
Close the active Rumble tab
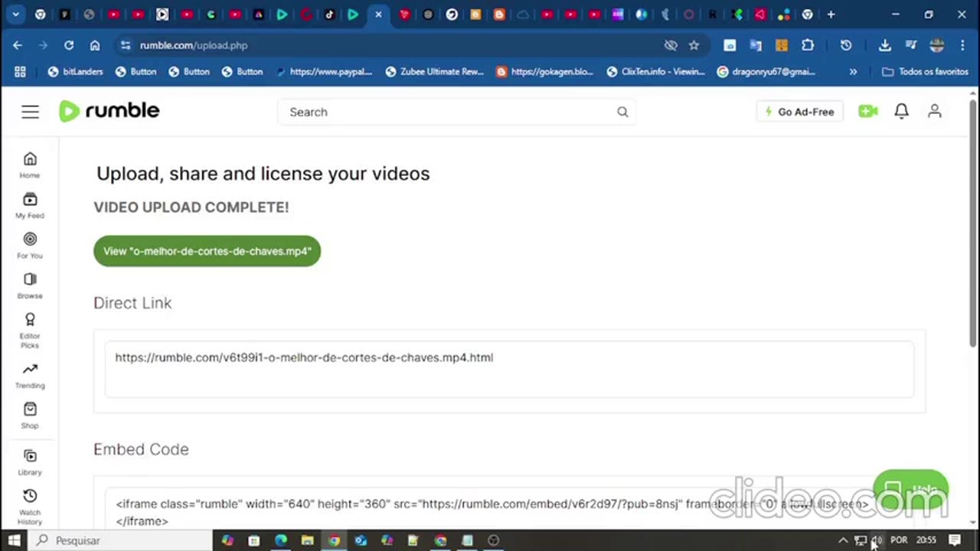[378, 15]
